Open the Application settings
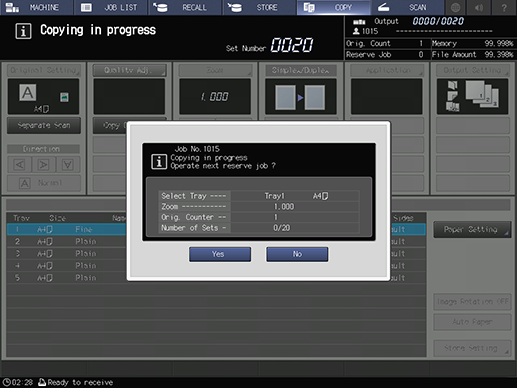 387,70
